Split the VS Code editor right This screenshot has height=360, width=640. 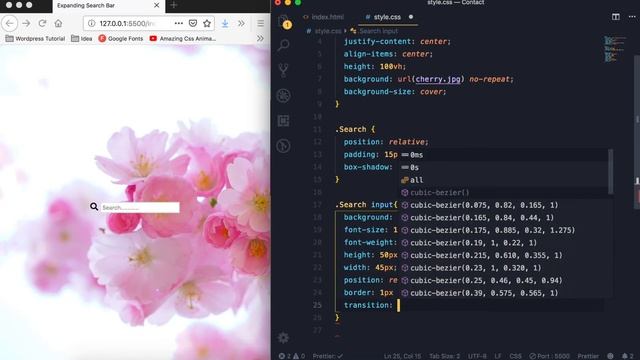click(x=616, y=17)
